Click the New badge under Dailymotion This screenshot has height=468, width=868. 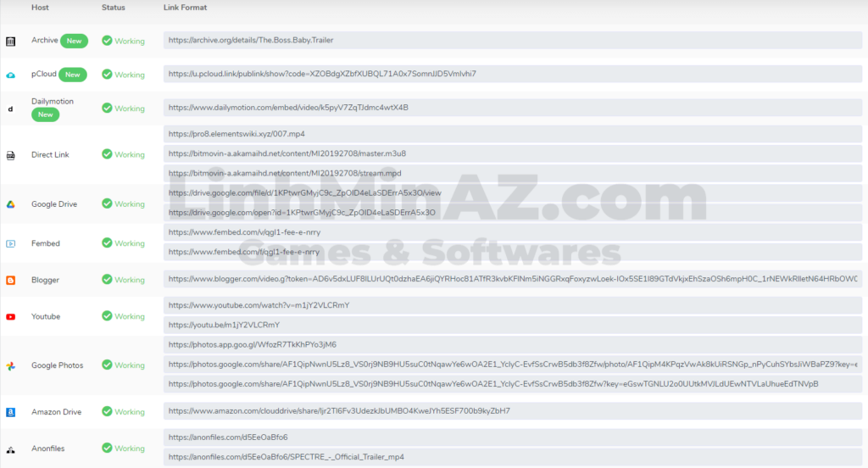click(46, 114)
